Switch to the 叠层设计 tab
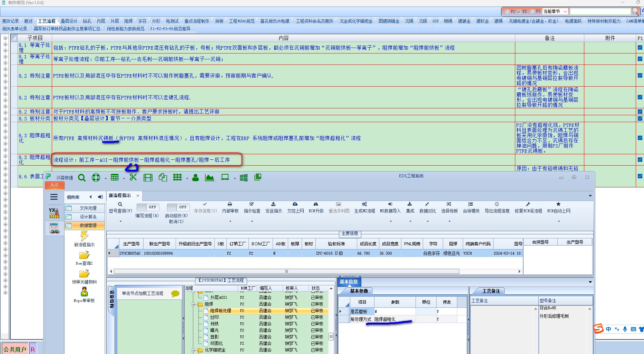The width and height of the screenshot is (644, 354). [69, 21]
